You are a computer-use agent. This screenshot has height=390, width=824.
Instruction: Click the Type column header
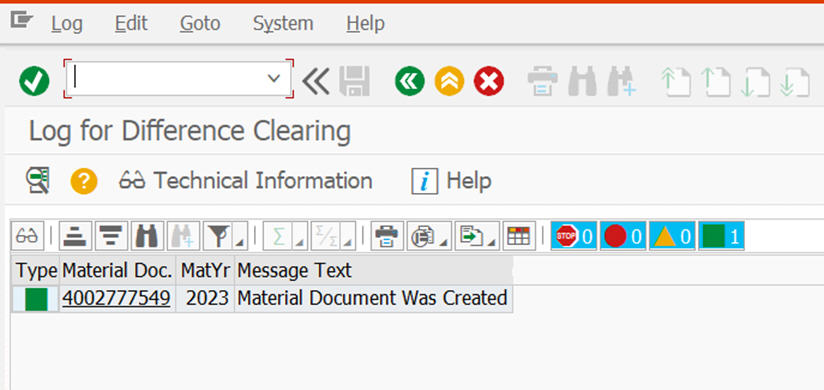[x=35, y=271]
